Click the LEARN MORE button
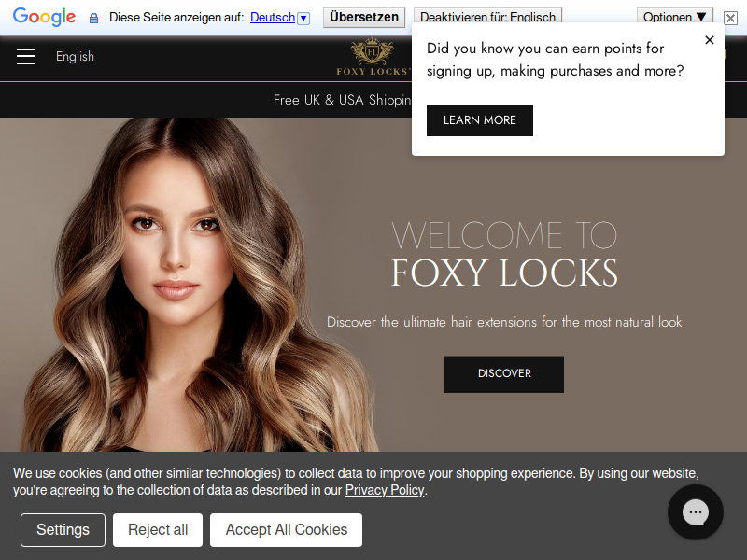The width and height of the screenshot is (747, 560). point(480,120)
